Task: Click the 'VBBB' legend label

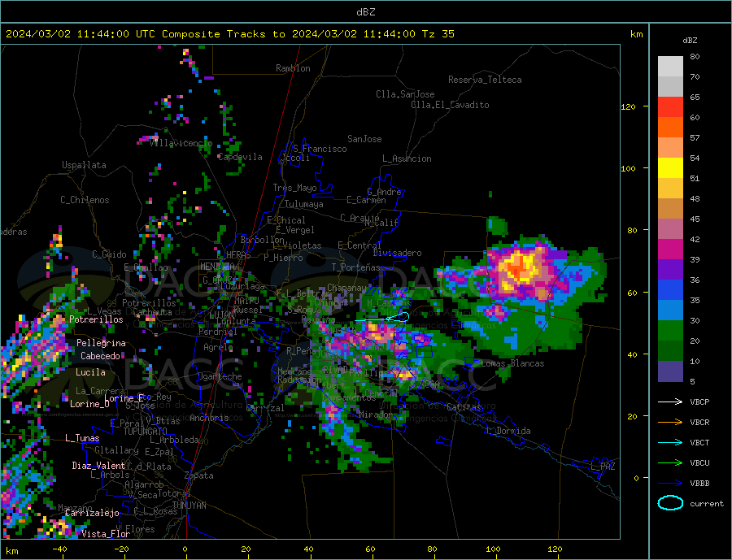Action: pyautogui.click(x=699, y=483)
